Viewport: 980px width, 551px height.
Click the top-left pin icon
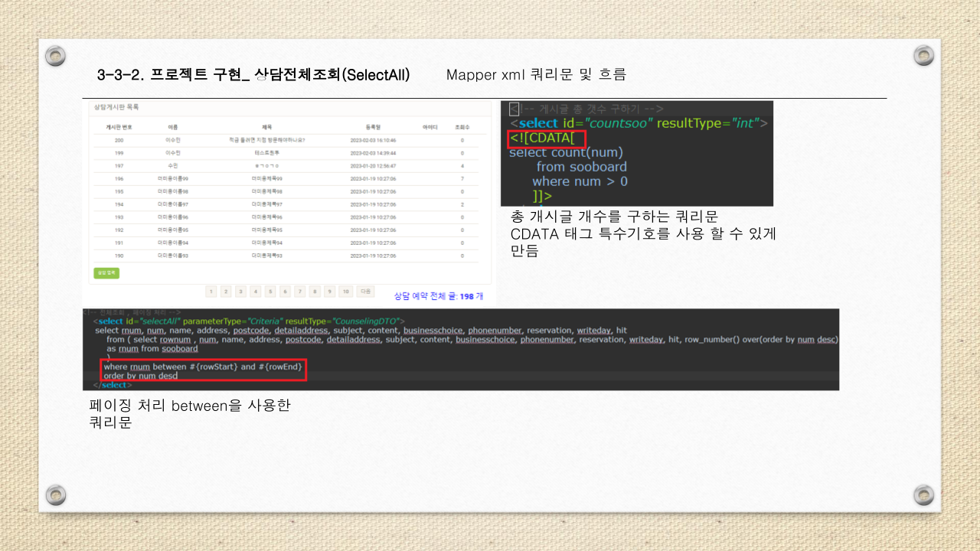click(x=55, y=55)
